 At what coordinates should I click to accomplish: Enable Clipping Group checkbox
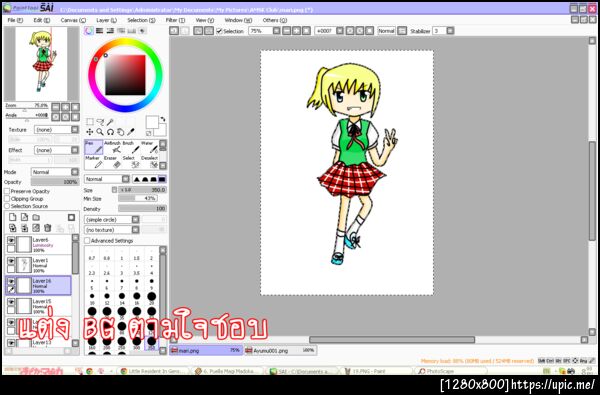pyautogui.click(x=7, y=199)
